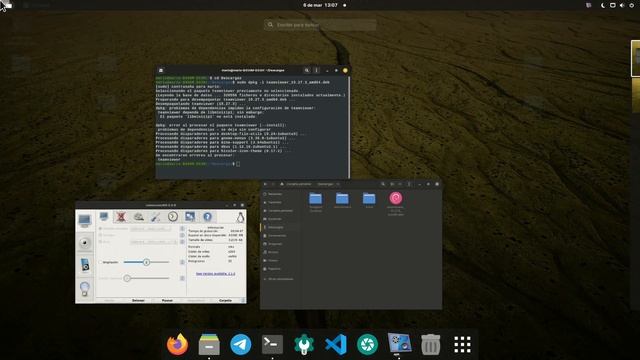The width and height of the screenshot is (640, 360).
Task: Select Música in the file sidebar
Action: tap(280, 252)
